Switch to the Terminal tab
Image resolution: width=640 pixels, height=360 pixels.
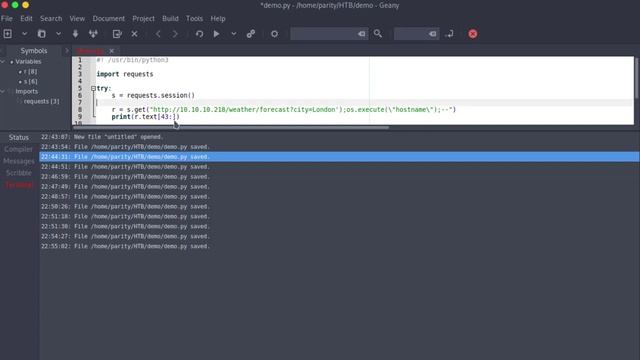[19, 185]
